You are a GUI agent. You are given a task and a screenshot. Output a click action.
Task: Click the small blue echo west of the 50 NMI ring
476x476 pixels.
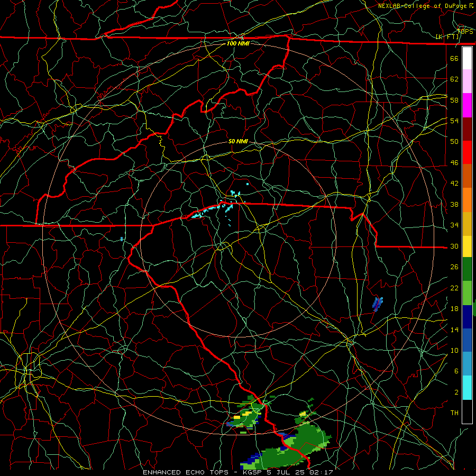point(122,239)
